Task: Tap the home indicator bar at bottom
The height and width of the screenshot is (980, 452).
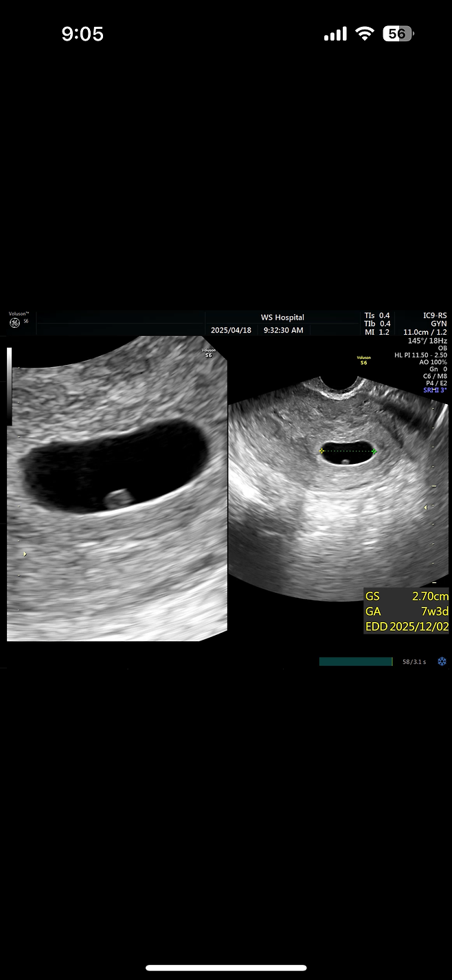Action: tap(226, 968)
